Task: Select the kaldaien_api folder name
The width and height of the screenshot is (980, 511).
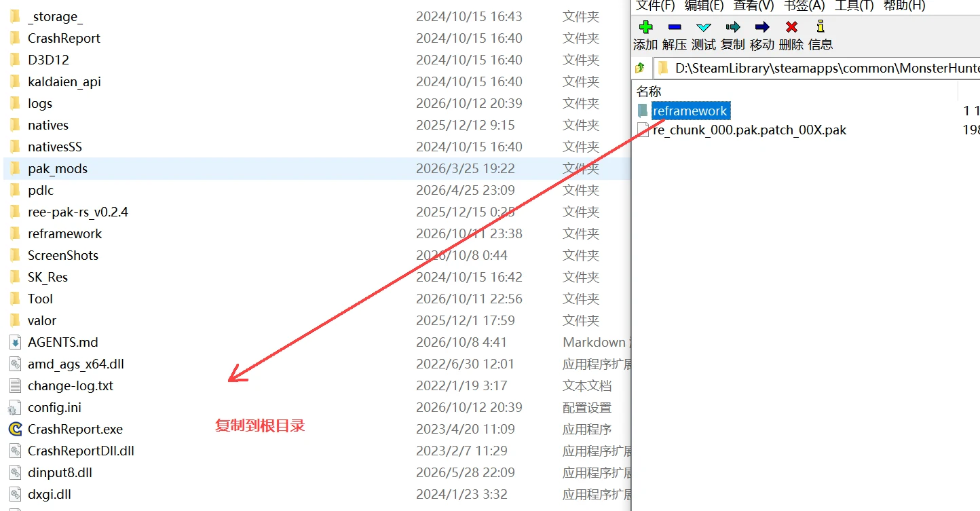Action: click(x=64, y=81)
